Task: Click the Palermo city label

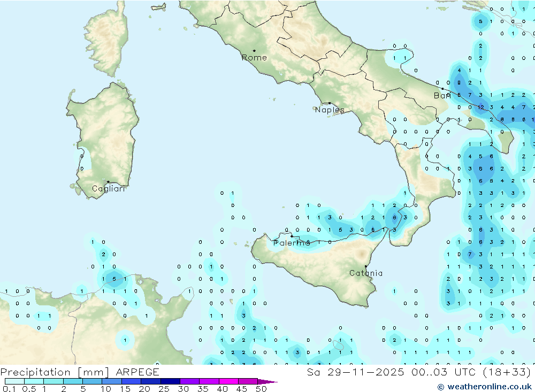Action: point(292,243)
